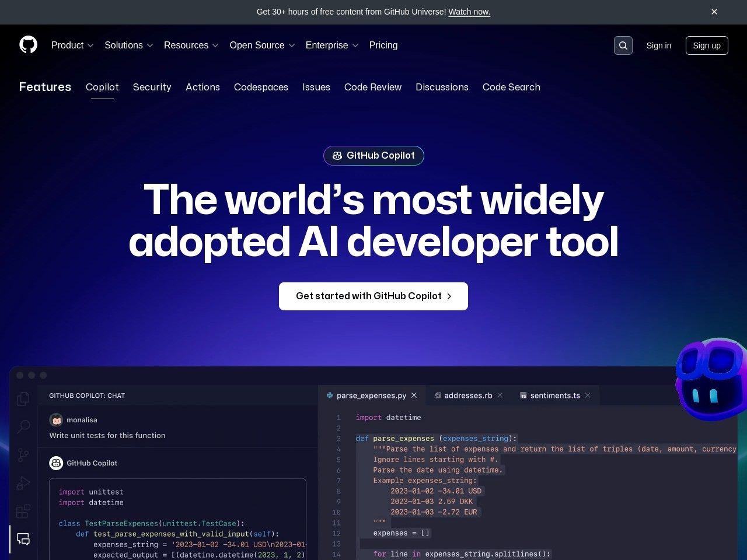The height and width of the screenshot is (560, 747).
Task: Click the Watch now link in banner
Action: click(469, 12)
